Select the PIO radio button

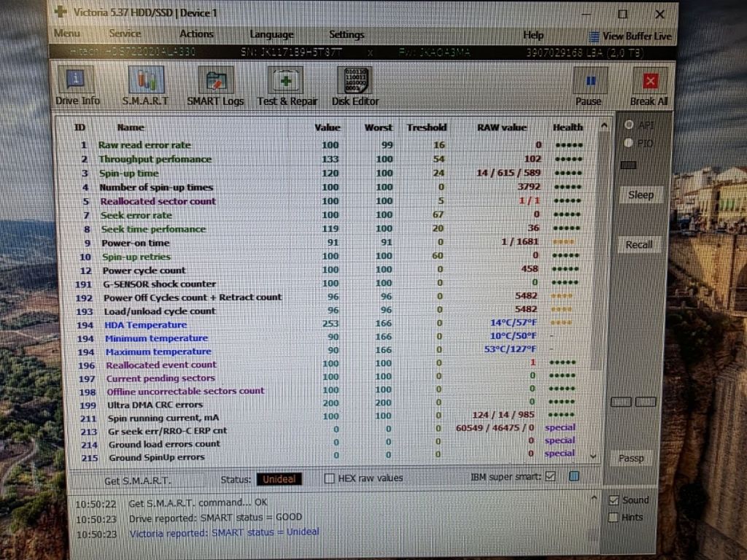pos(628,142)
